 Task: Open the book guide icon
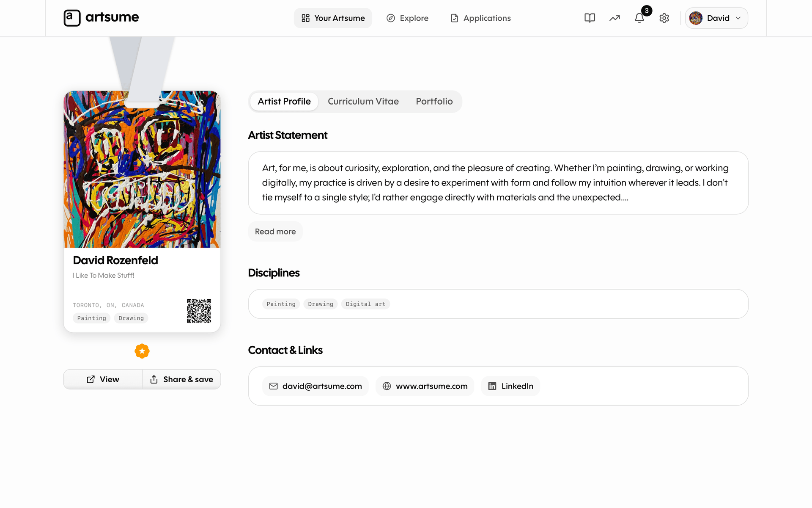(590, 18)
